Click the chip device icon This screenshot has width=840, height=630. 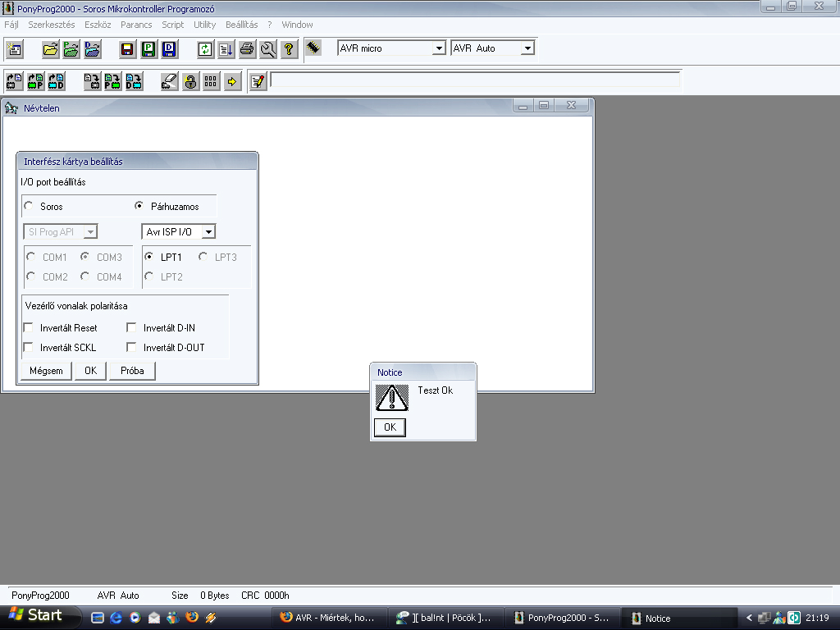tap(313, 48)
